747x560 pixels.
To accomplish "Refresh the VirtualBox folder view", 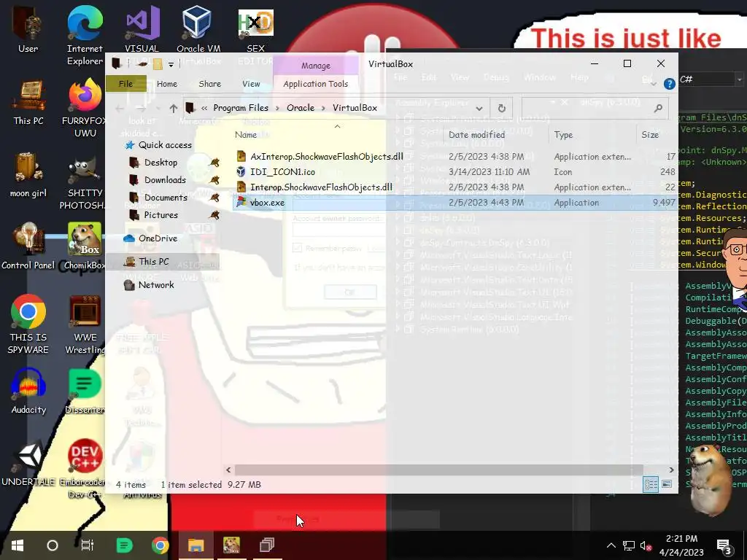I will pyautogui.click(x=502, y=108).
